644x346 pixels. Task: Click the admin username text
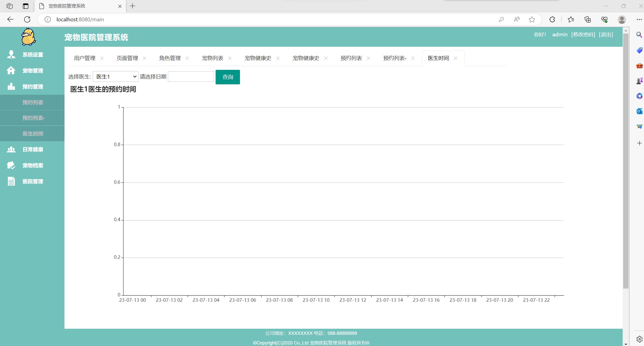[560, 35]
